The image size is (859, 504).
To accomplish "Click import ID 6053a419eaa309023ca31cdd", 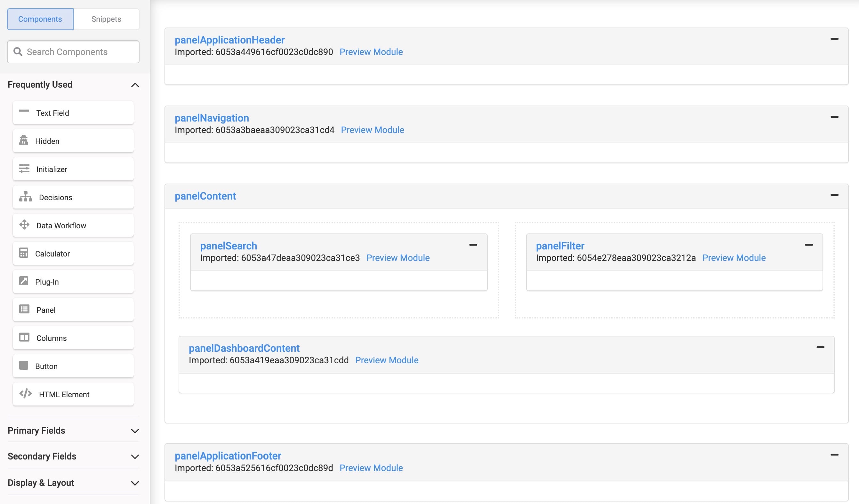I will 289,360.
